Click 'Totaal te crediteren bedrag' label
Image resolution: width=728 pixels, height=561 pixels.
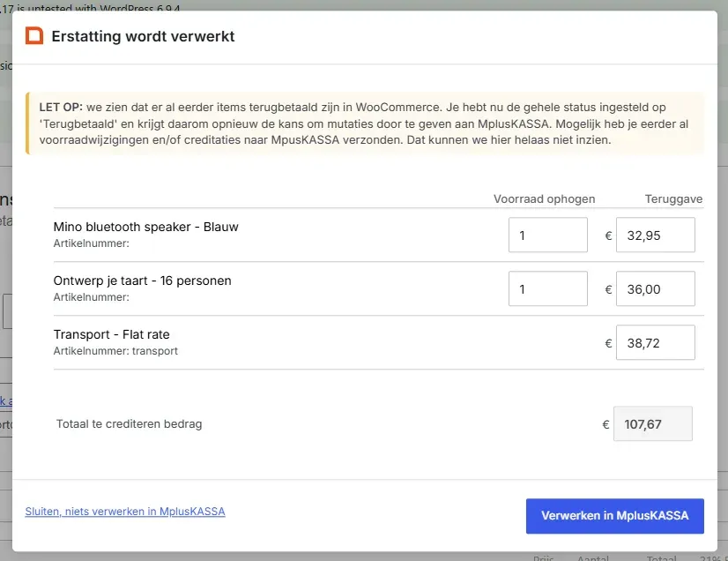129,424
